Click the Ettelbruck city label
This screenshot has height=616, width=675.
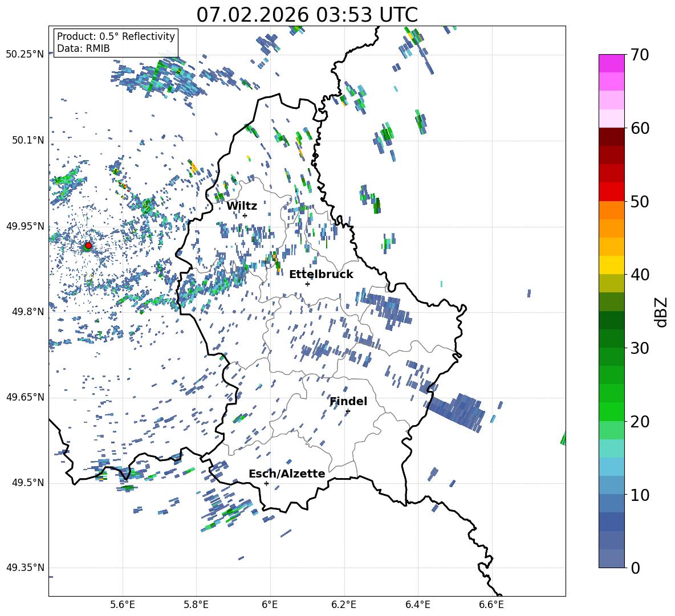321,275
